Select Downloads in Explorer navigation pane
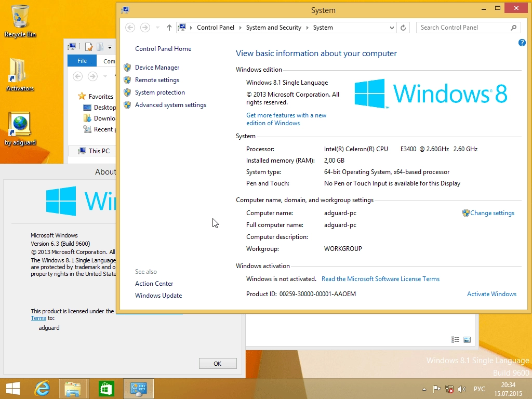 100,118
